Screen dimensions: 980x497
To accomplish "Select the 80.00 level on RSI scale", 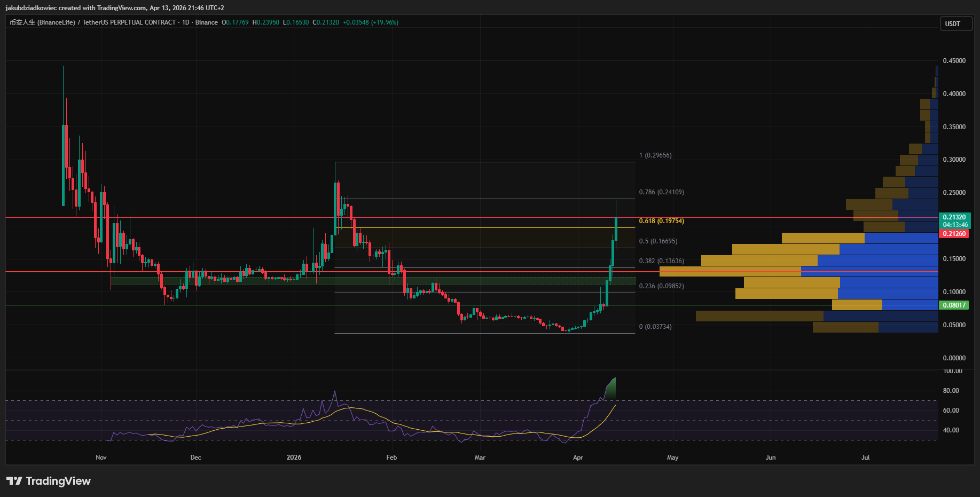I will pos(951,391).
